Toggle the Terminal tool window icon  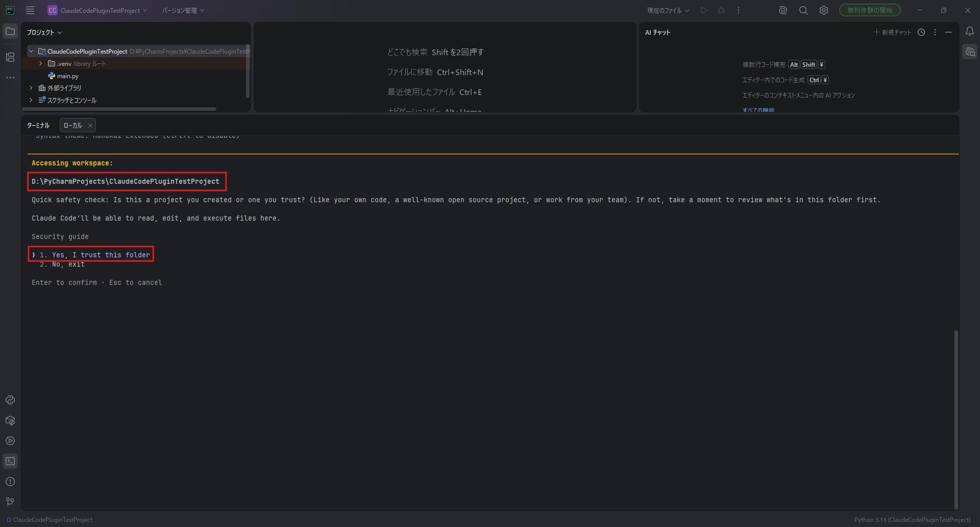pos(10,461)
